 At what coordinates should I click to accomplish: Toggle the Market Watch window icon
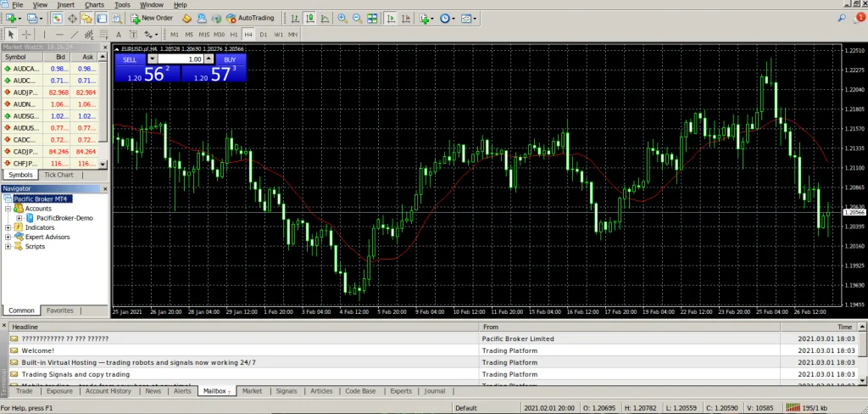(58, 19)
